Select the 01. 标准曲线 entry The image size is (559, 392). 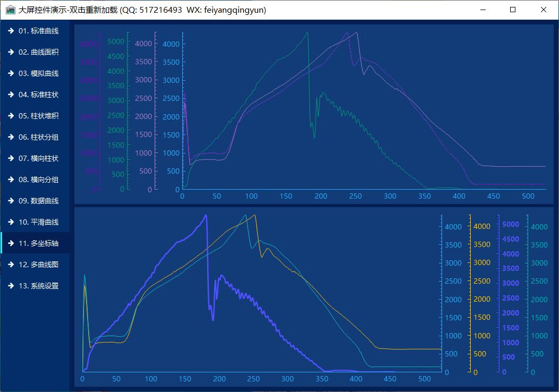pos(38,31)
